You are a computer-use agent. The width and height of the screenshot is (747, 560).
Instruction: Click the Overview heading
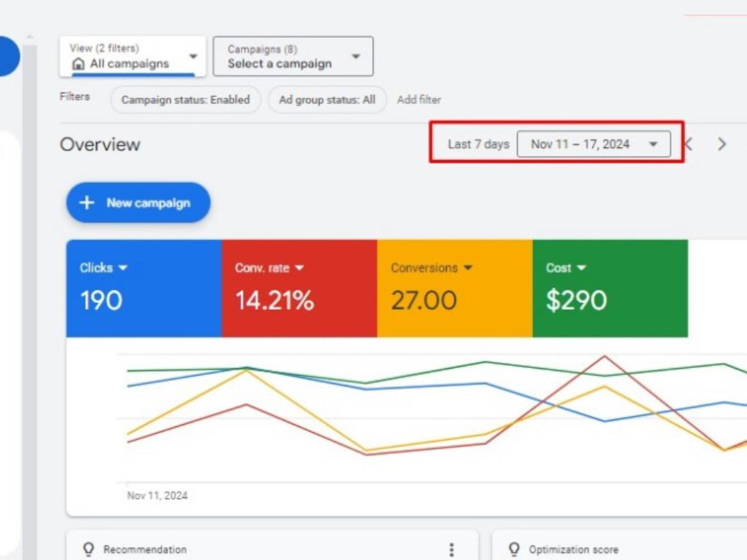[x=100, y=144]
